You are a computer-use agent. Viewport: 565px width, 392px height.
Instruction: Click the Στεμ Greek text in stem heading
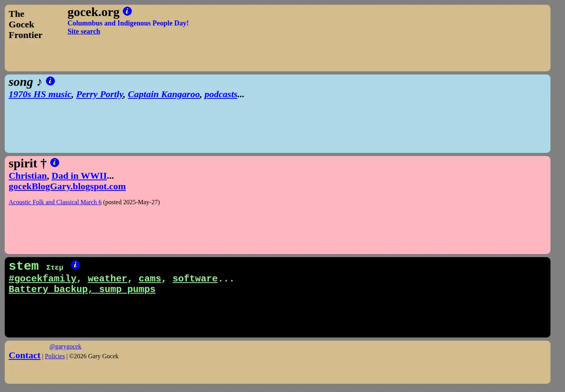point(55,267)
